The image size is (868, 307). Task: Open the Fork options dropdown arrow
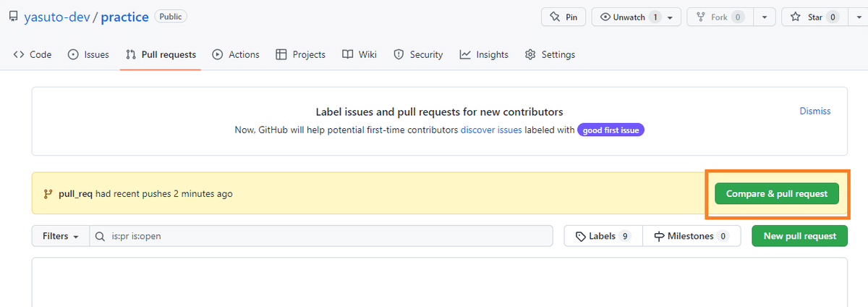coord(764,17)
